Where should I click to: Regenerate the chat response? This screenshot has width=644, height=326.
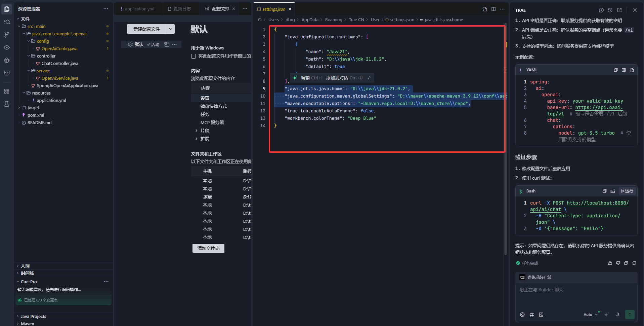pos(634,263)
